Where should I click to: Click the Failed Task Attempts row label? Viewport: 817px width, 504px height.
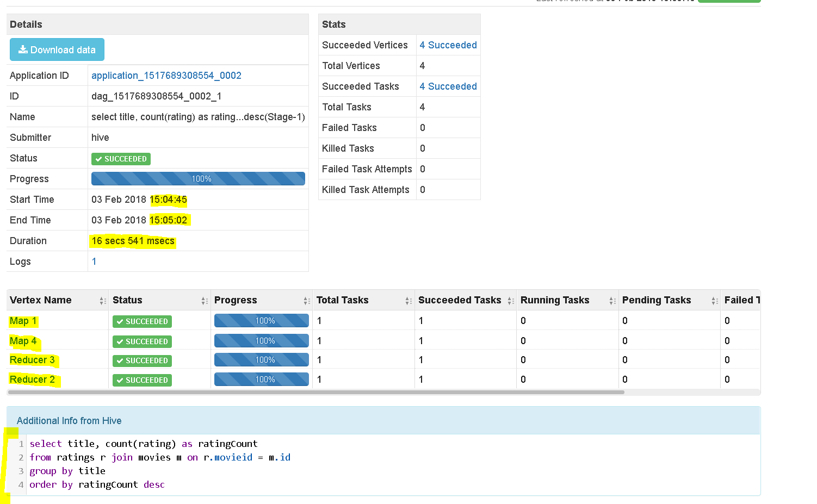coord(367,169)
